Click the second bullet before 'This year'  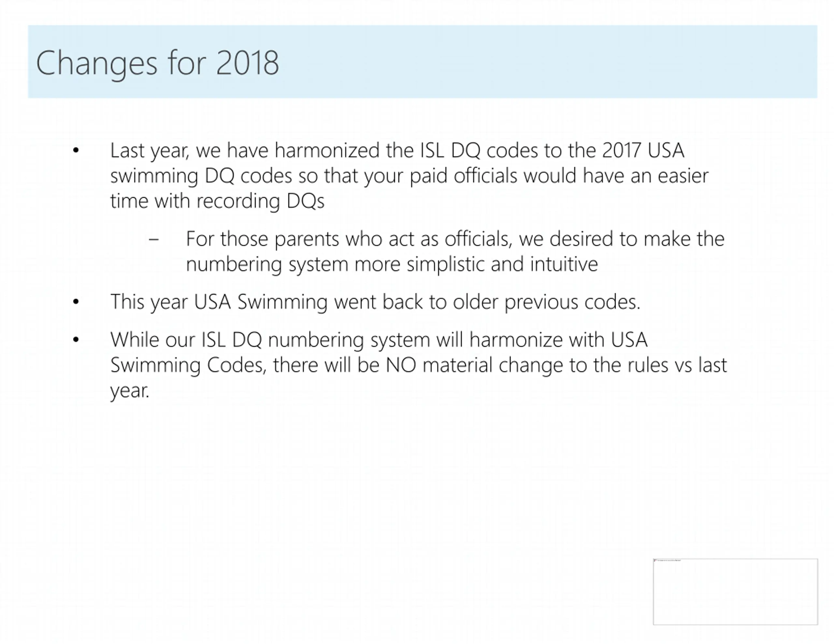76,302
